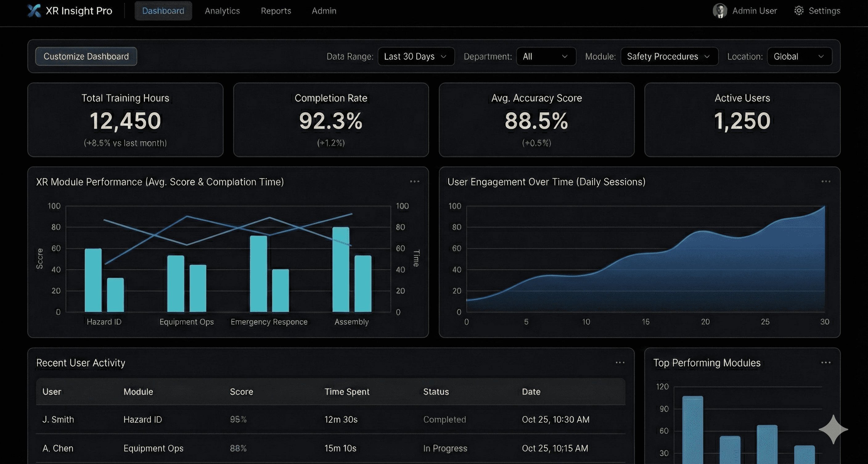Open Top Performing Modules three-dot menu

(x=825, y=362)
